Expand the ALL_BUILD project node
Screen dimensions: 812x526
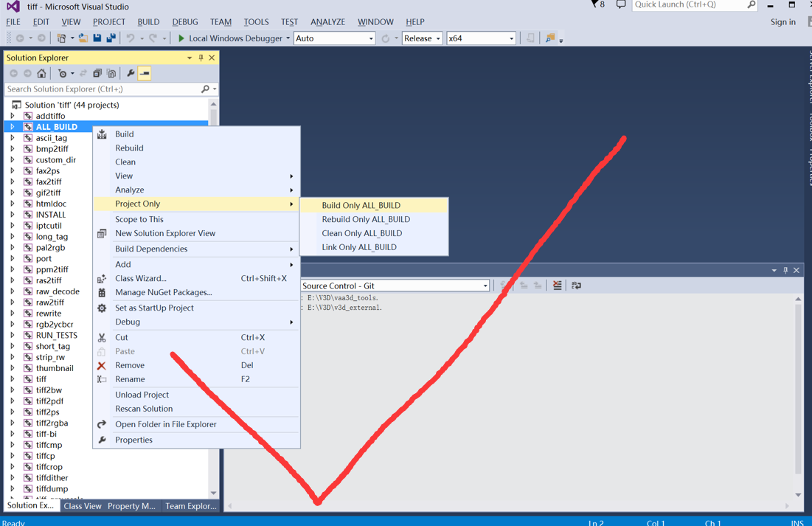point(13,127)
